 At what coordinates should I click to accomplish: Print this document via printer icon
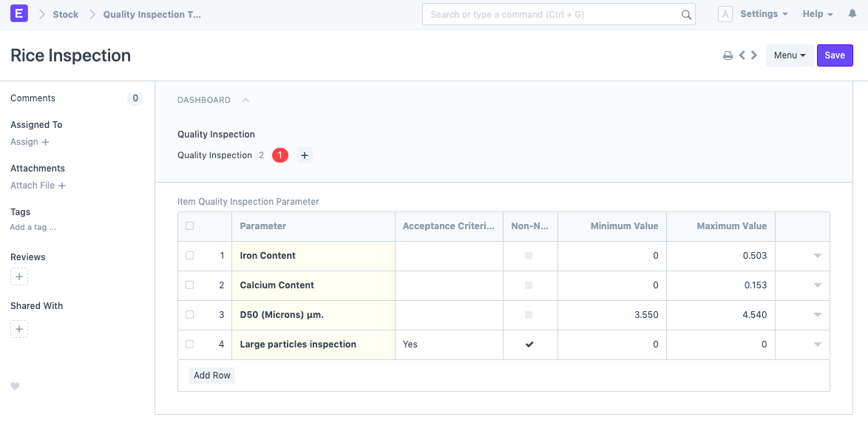pyautogui.click(x=728, y=55)
